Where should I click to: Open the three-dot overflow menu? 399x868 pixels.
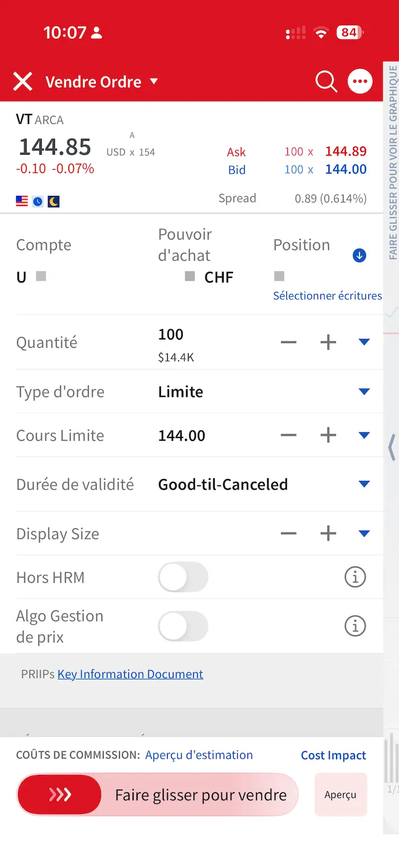360,82
